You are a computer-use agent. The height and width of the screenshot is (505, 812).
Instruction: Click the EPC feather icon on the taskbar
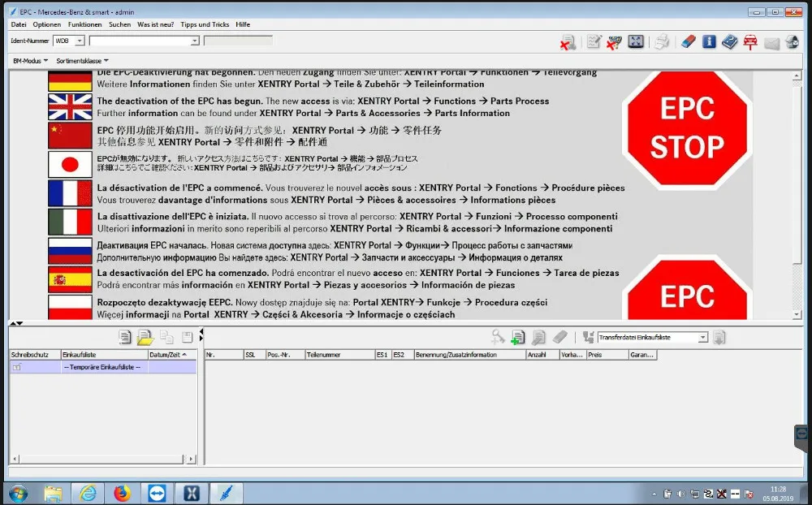227,494
